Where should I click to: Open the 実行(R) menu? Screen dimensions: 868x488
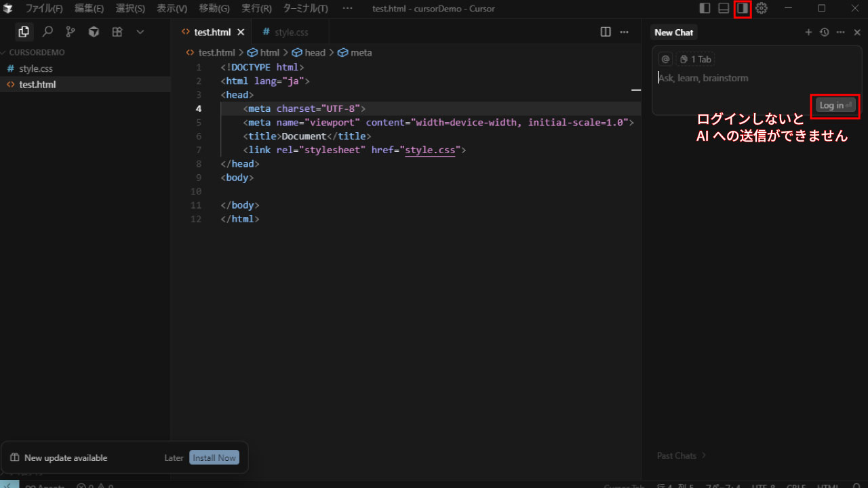256,8
